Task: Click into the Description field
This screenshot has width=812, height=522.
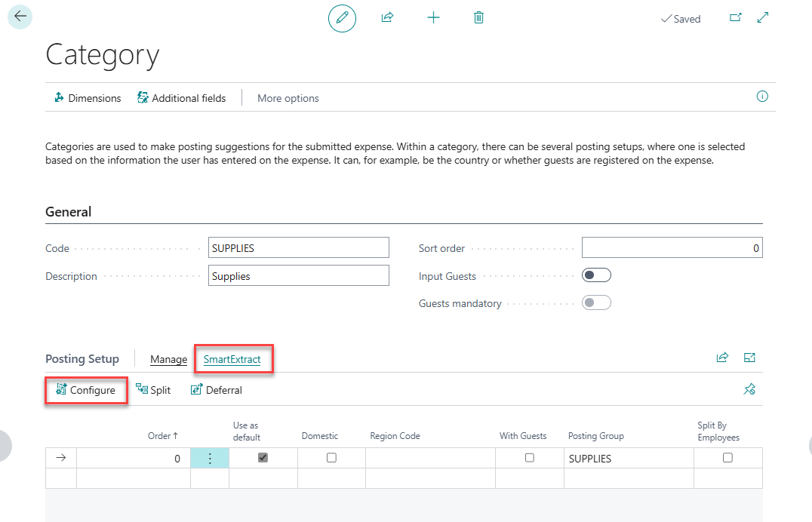Action: [298, 276]
